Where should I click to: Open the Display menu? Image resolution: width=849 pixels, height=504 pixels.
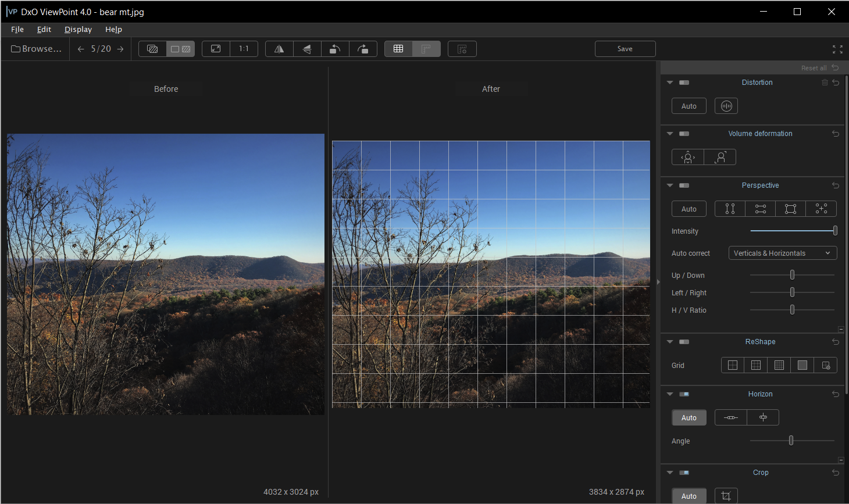(78, 29)
